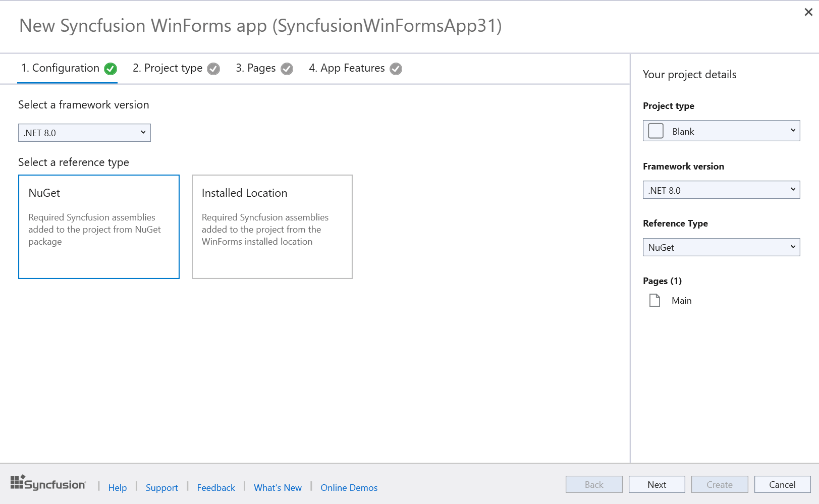Click the gray Project type checkmark icon

click(x=213, y=69)
